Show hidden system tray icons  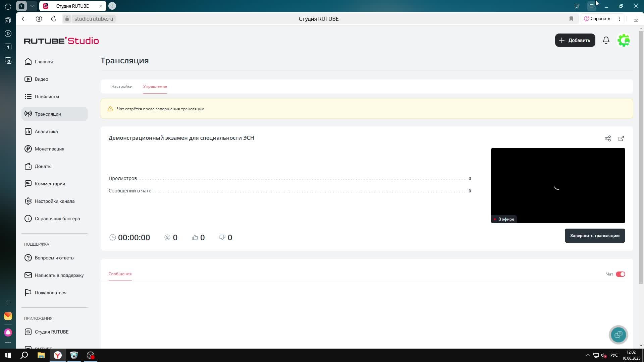pos(588,355)
